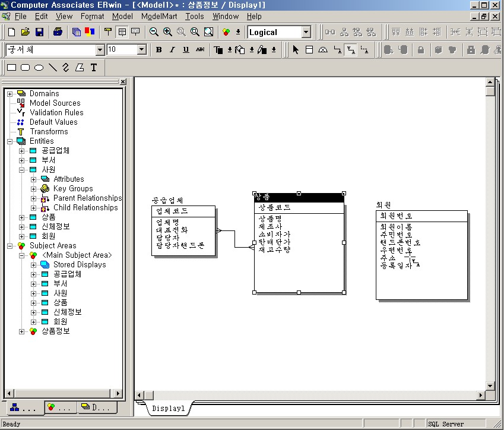Collapse the Entities tree node

[x=9, y=141]
